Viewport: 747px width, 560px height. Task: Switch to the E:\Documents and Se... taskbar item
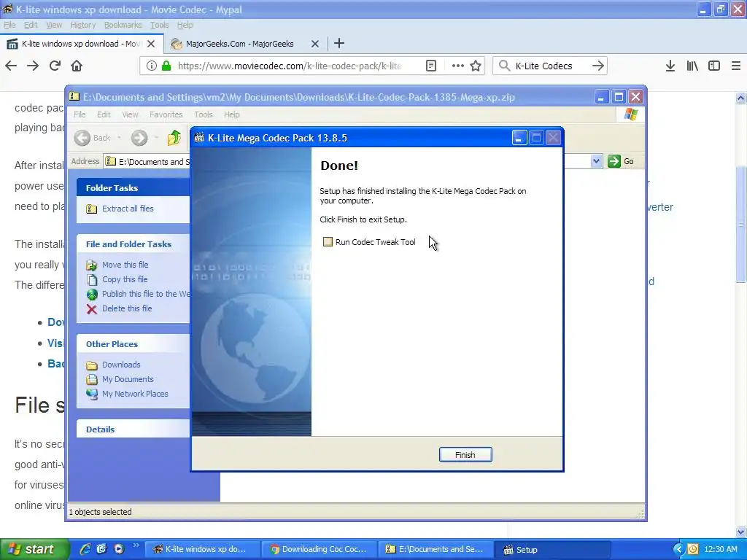[x=435, y=550]
